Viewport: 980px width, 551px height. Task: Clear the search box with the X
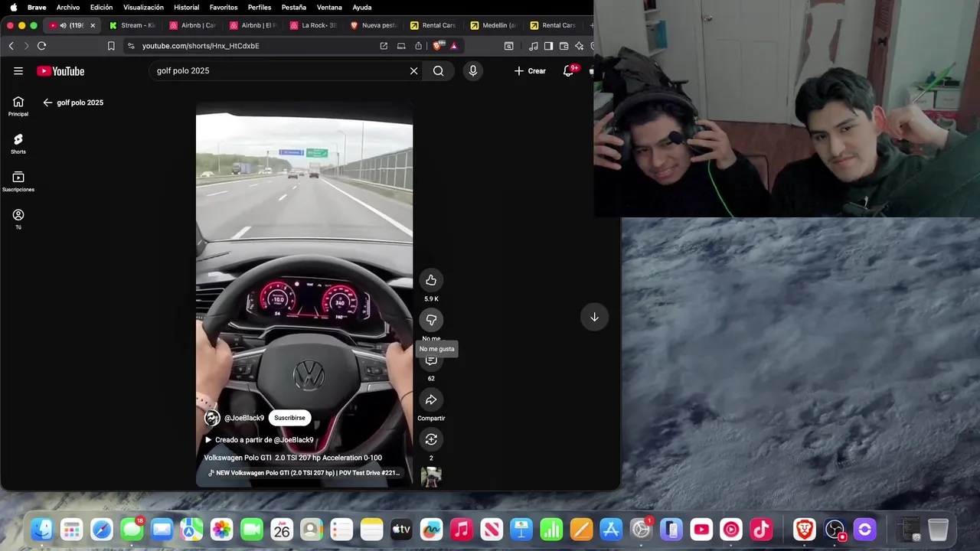[x=413, y=71]
